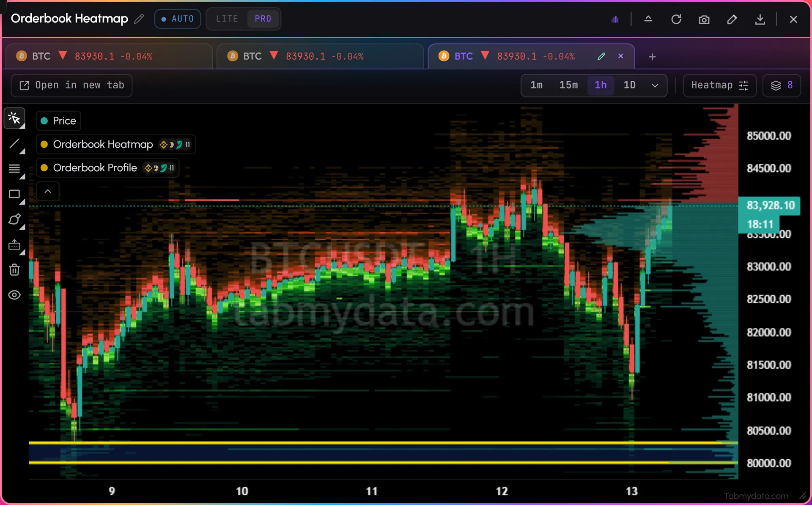Download the chart data
The image size is (812, 505).
coord(760,19)
